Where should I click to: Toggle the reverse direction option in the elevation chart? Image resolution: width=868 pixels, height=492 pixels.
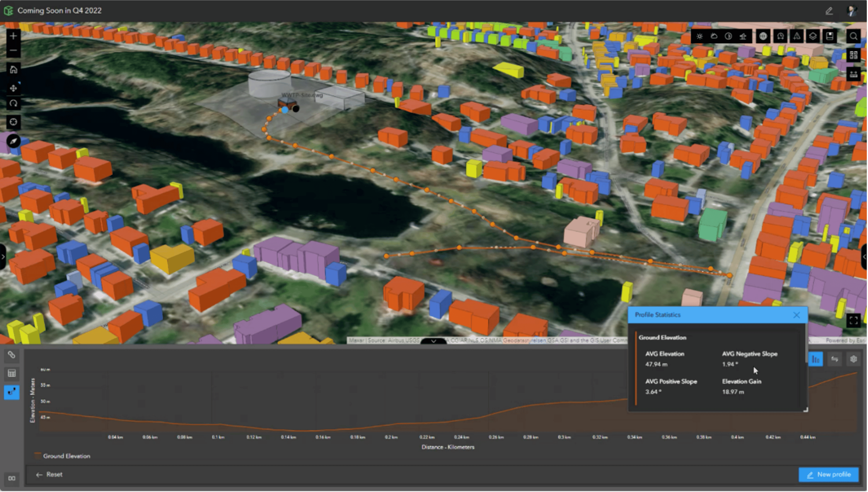[835, 359]
